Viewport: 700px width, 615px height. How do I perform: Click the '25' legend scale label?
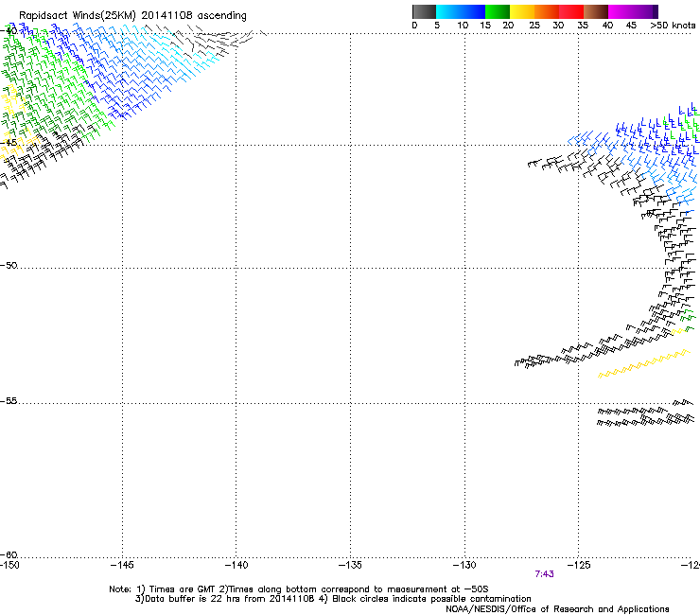(x=534, y=26)
